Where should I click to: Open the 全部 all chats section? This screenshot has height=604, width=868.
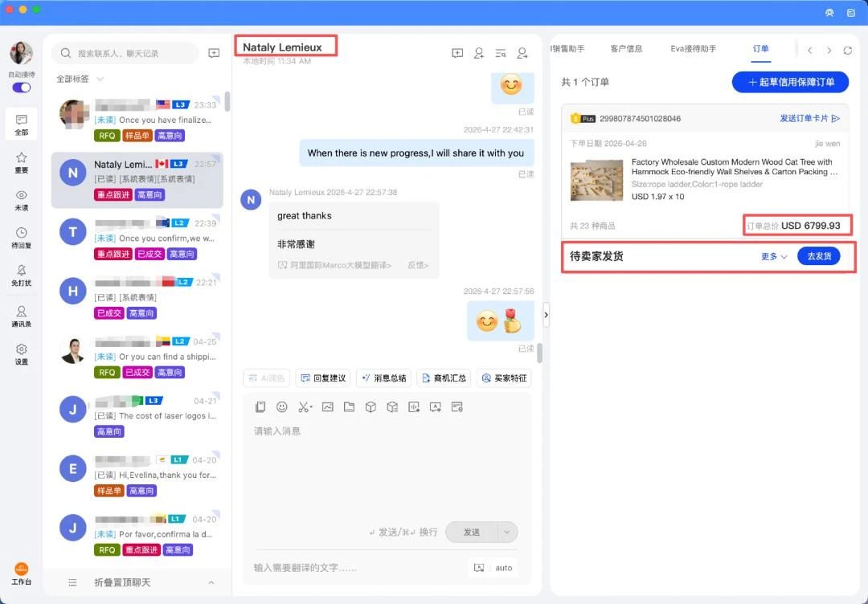point(22,124)
